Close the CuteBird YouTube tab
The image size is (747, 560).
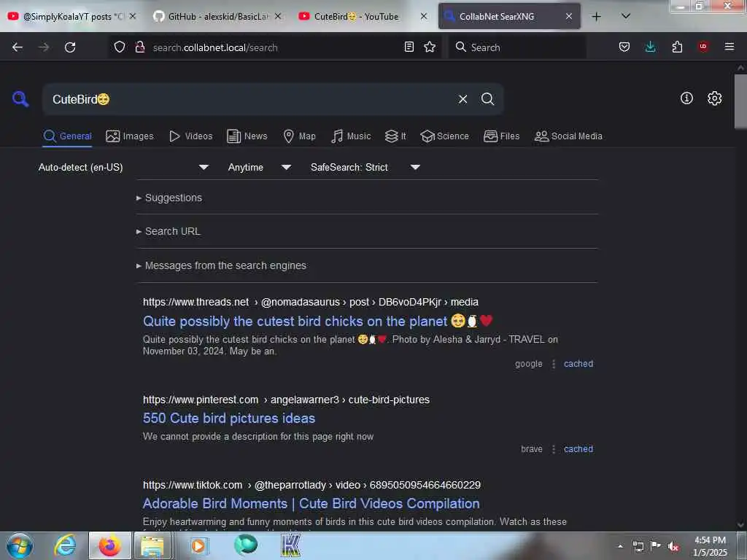click(x=424, y=16)
